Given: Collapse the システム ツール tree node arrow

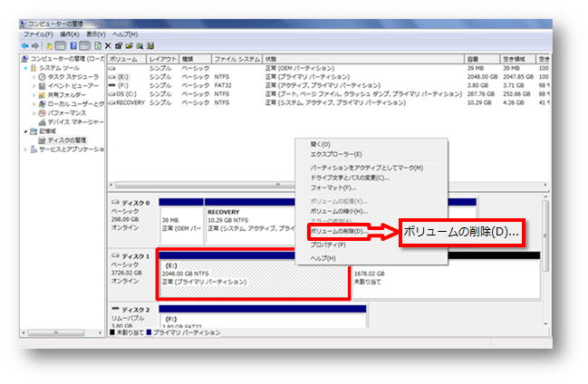Looking at the screenshot, I should pyautogui.click(x=25, y=68).
